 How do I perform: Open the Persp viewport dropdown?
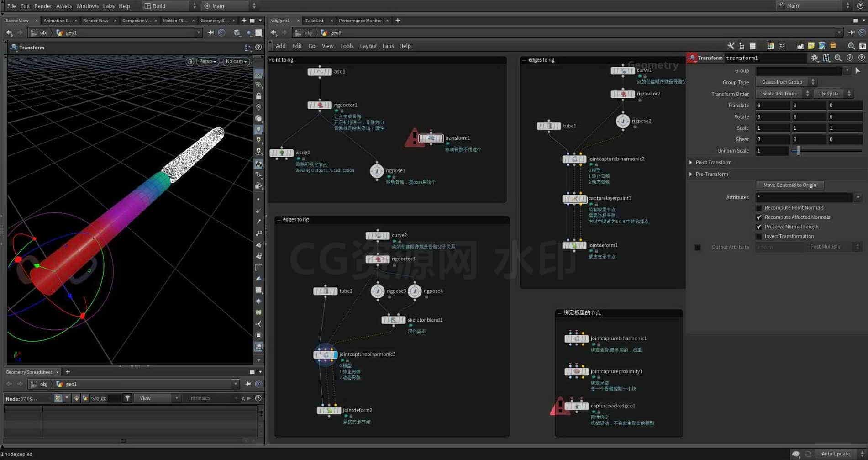point(207,61)
